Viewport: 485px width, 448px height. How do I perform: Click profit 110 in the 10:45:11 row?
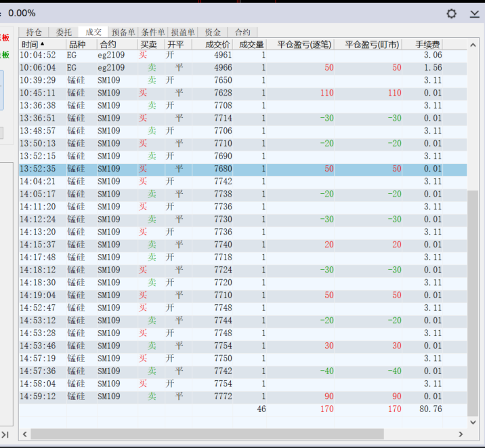(327, 93)
